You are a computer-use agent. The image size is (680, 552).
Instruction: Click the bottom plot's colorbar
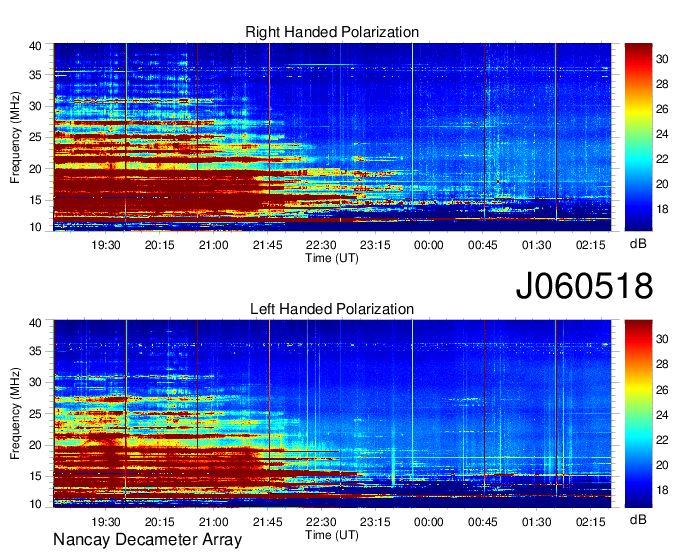(x=638, y=414)
